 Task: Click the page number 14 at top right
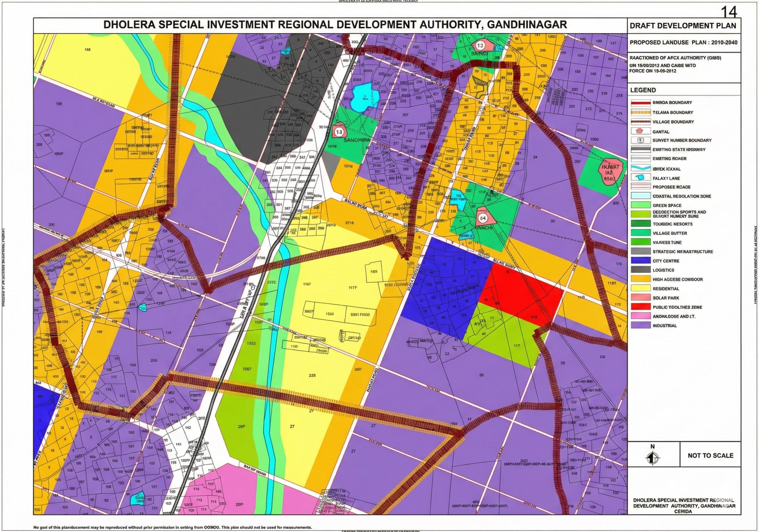pos(729,12)
